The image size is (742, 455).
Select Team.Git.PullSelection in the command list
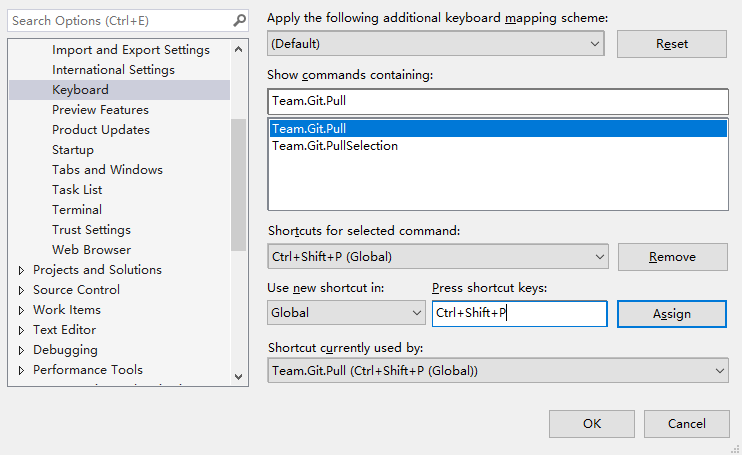(335, 146)
